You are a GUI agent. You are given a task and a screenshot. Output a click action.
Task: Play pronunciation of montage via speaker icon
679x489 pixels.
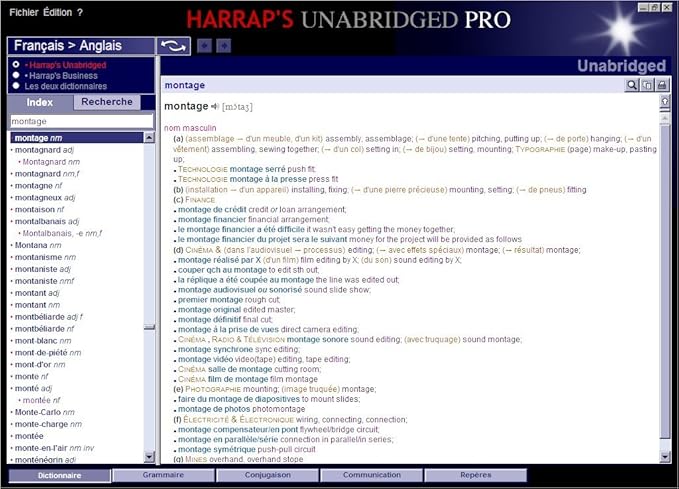(x=215, y=106)
